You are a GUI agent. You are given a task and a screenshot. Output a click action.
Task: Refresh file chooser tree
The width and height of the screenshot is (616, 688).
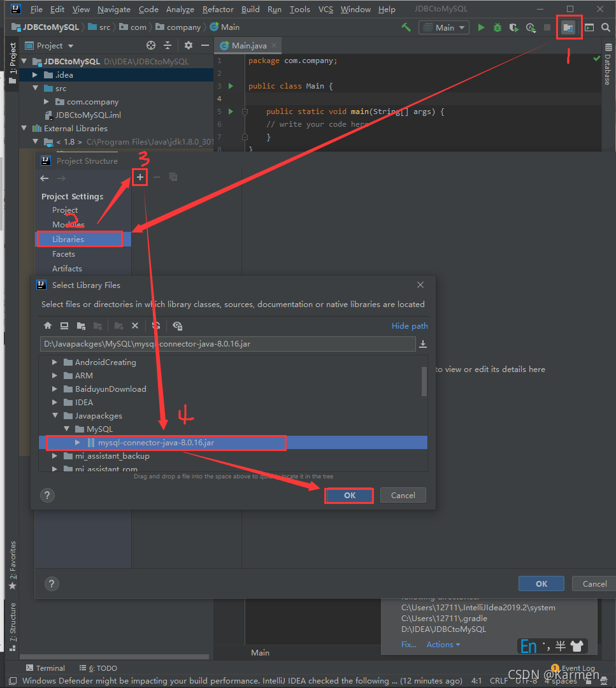pos(156,326)
